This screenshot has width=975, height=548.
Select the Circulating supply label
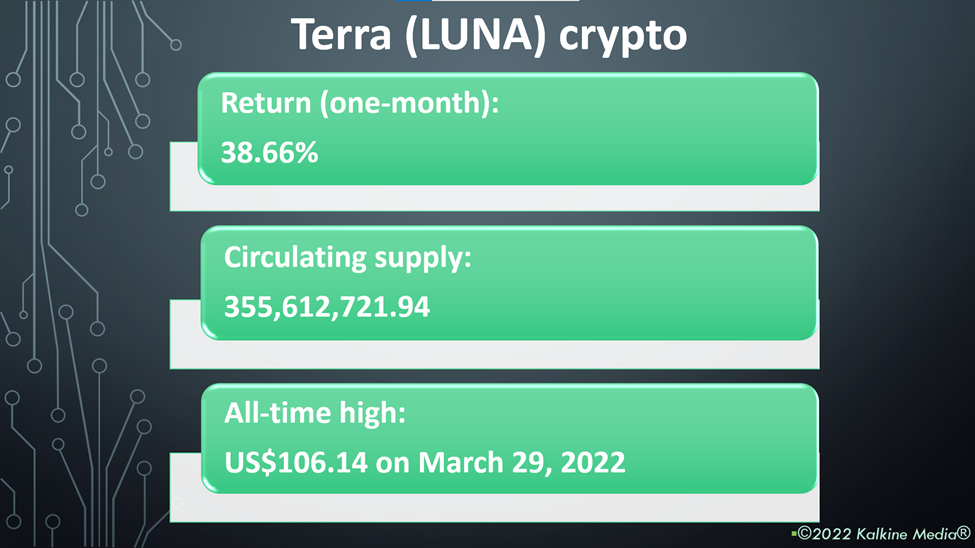click(348, 258)
